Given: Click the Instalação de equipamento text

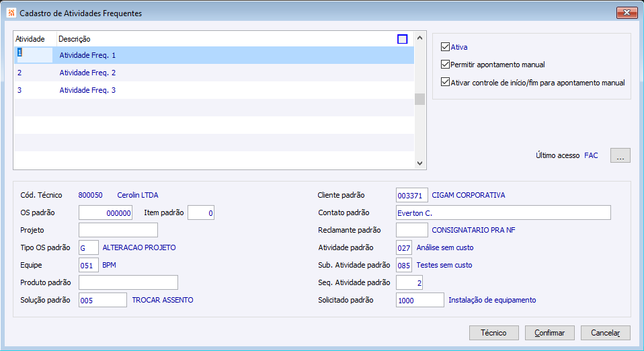Looking at the screenshot, I should 492,300.
